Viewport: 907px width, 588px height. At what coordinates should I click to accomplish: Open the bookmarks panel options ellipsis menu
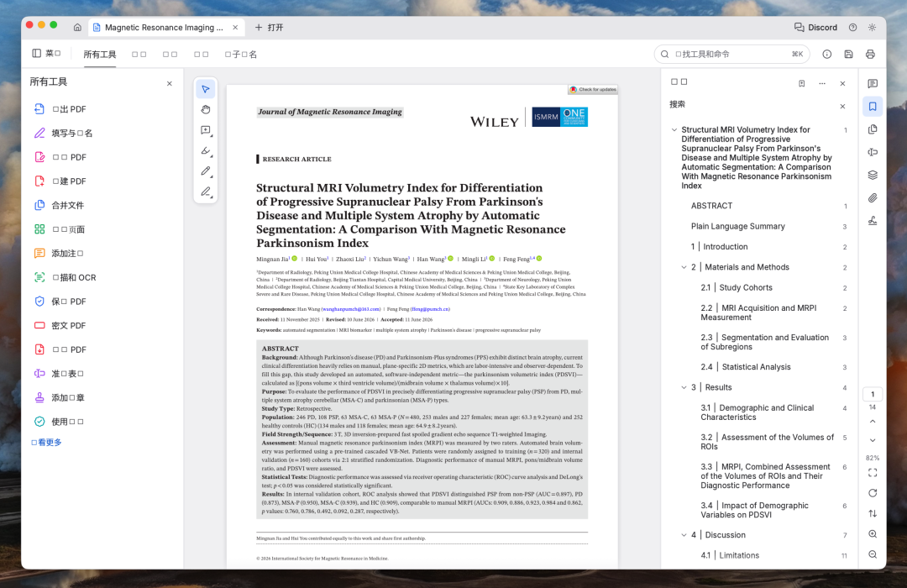822,83
